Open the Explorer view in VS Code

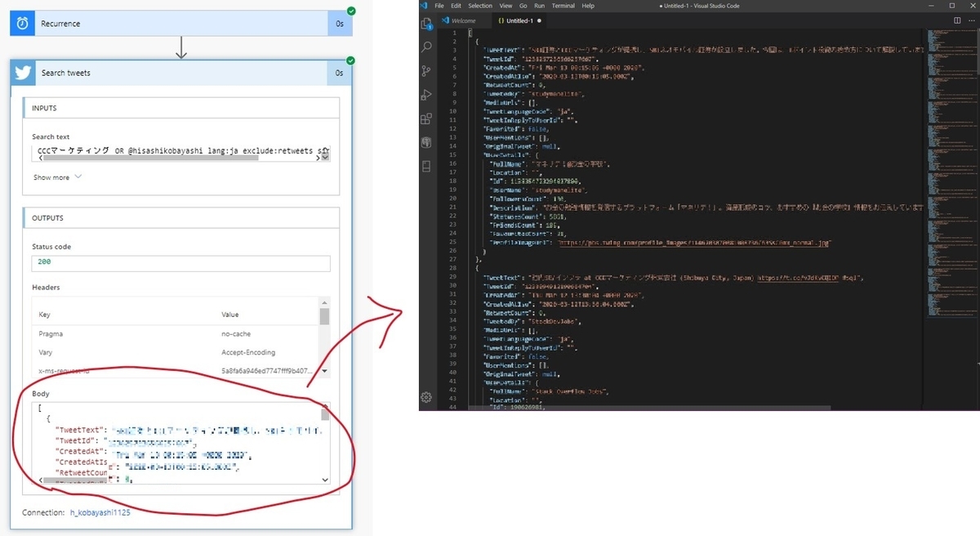[x=425, y=25]
